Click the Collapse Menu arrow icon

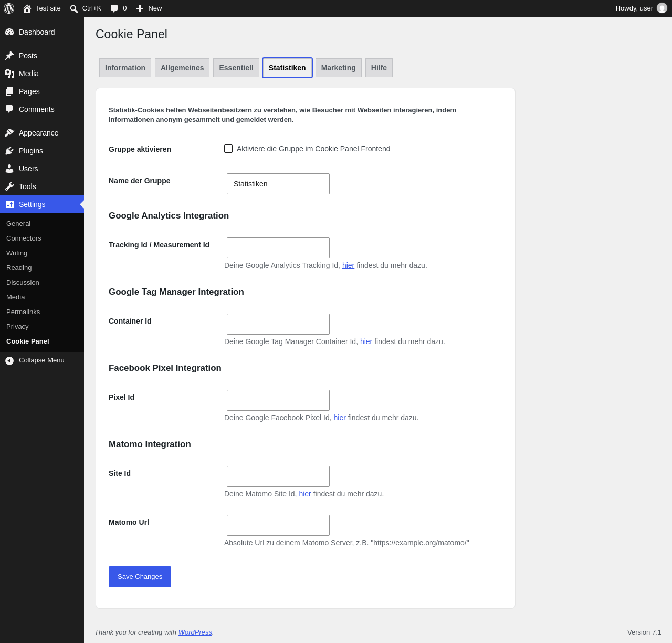point(9,360)
